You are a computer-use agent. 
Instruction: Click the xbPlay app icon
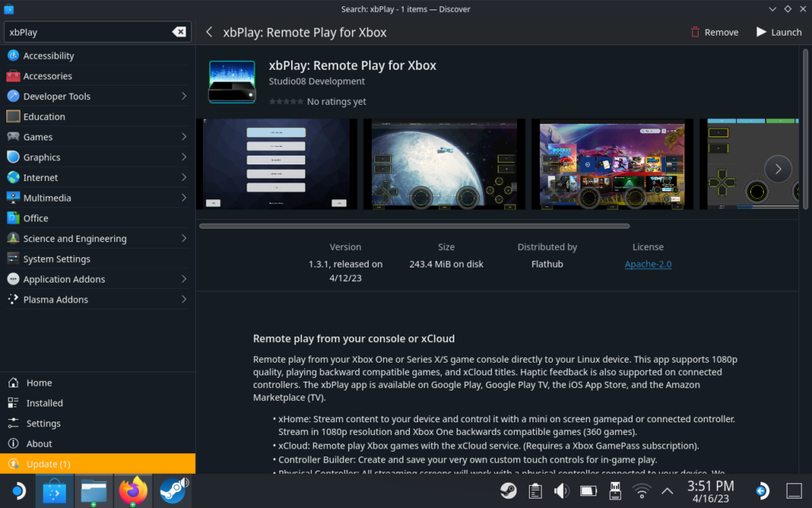coord(232,82)
